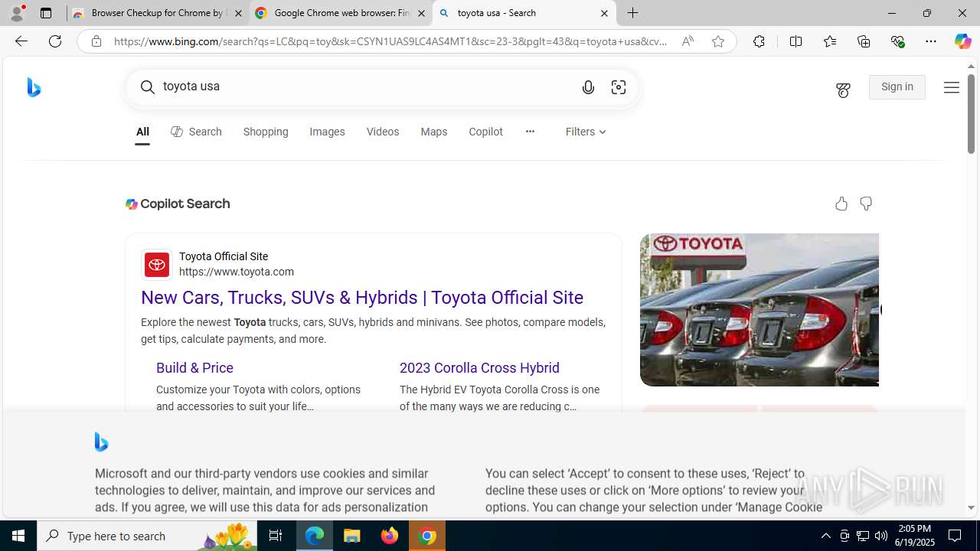Open the tab actions menu icon
The height and width of the screenshot is (551, 980).
point(46,13)
